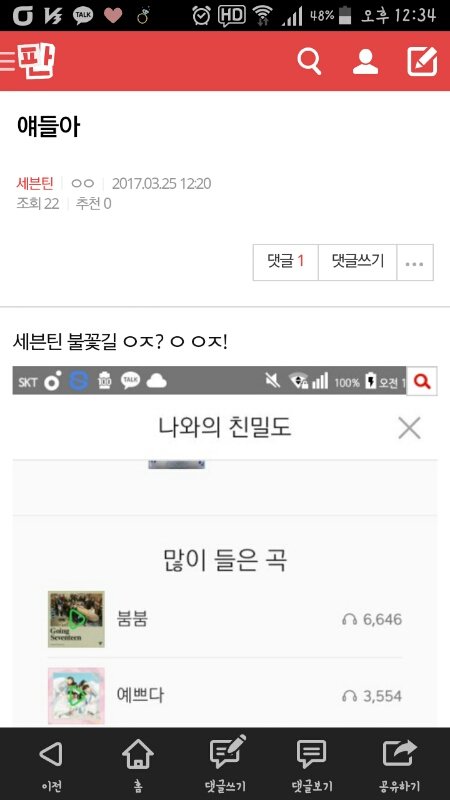Close the 나와의 친밀도 panel with X

[x=409, y=428]
